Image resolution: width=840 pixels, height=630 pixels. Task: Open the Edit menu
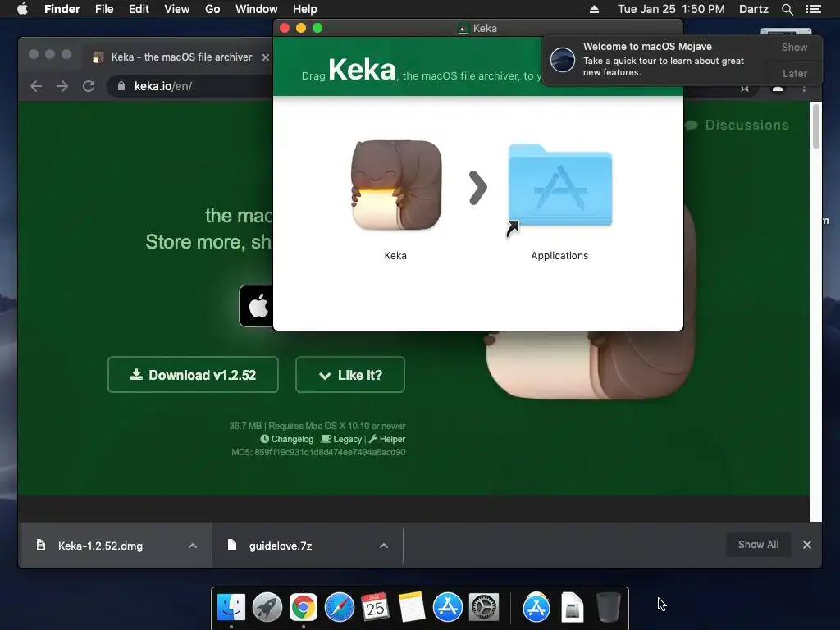139,9
